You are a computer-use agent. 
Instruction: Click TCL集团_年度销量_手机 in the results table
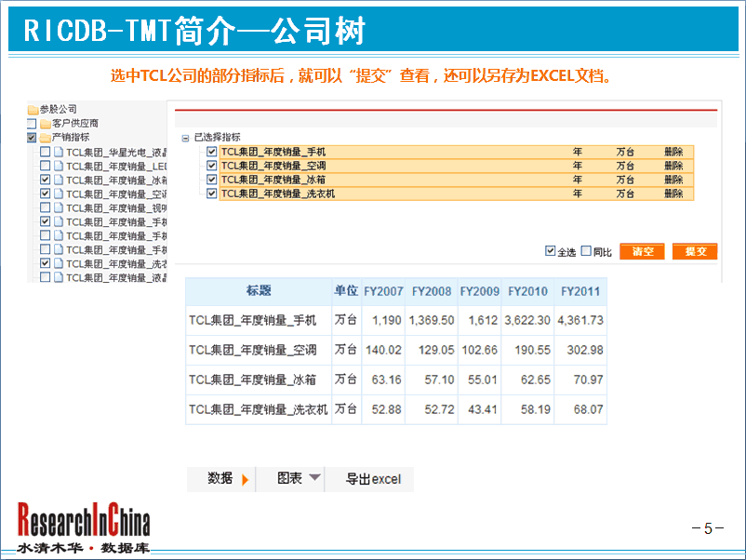(253, 320)
